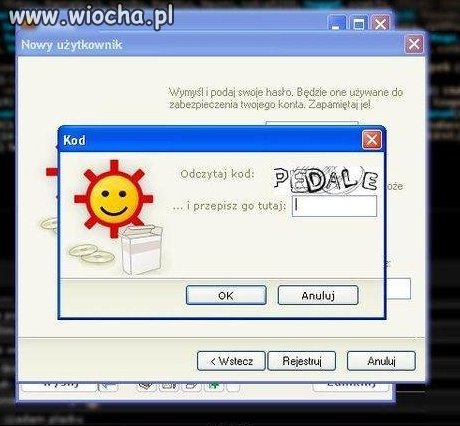Confirm the code with the OK button
Viewport: 460px width, 426px height.
pos(226,295)
